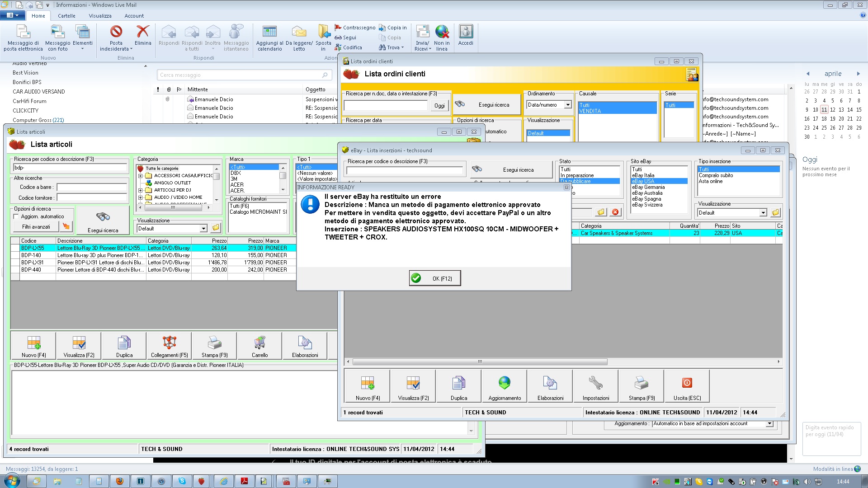Open the Aggiornamento Automatico dropdown

tap(769, 424)
